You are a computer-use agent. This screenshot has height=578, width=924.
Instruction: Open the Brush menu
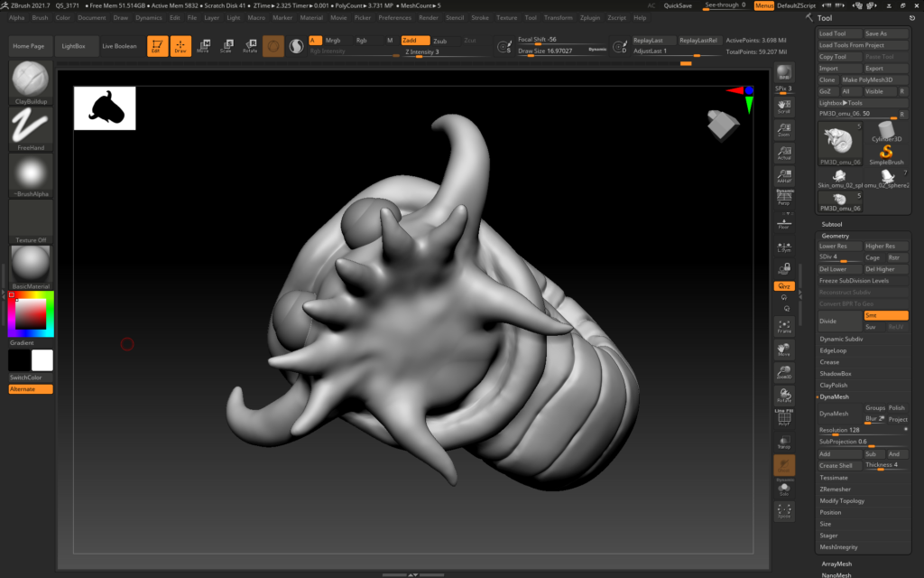tap(40, 18)
